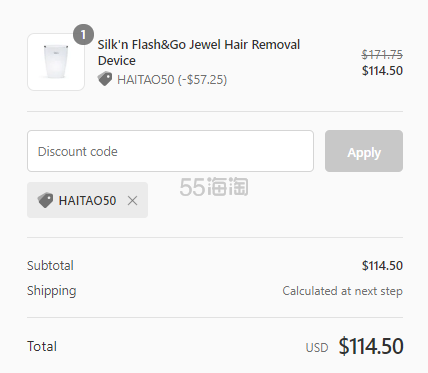Click the Subtotal amount $114.50
The height and width of the screenshot is (373, 428).
click(382, 266)
